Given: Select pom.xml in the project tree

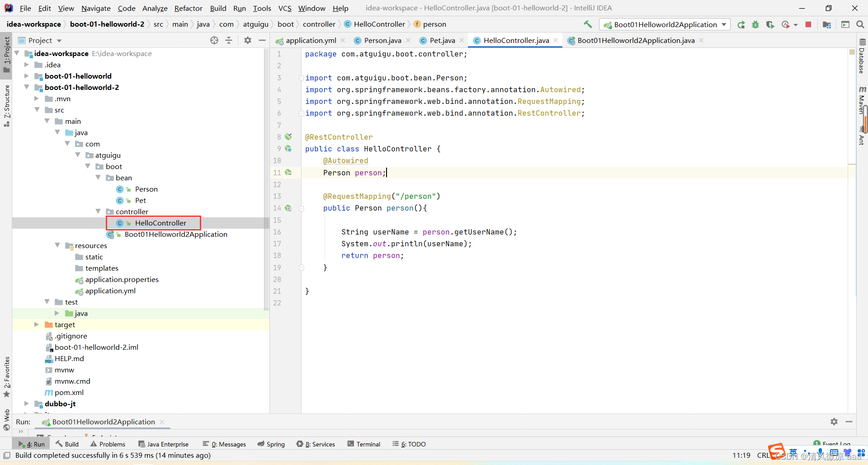Looking at the screenshot, I should (69, 392).
